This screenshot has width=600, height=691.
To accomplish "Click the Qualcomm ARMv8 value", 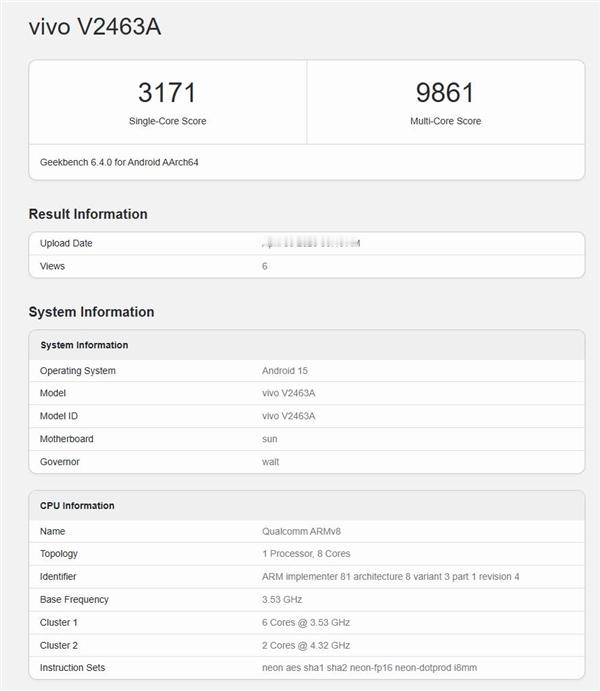I will tap(301, 531).
